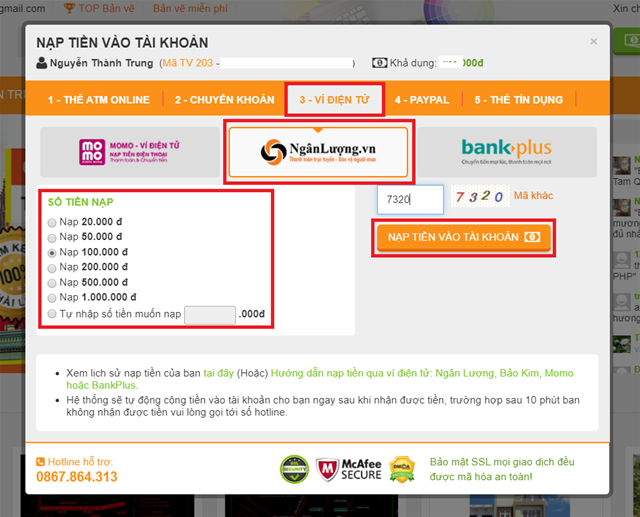Screen dimensions: 640x517
Task: Select Nạp 500.000 đ radio option
Action: [52, 283]
